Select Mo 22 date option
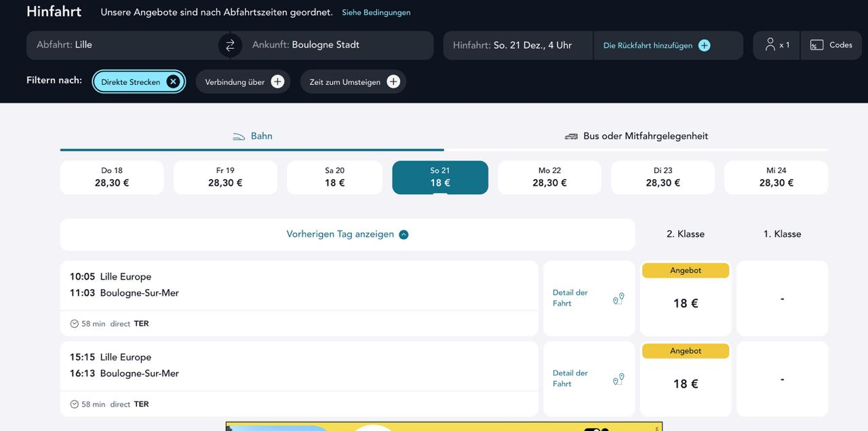The width and height of the screenshot is (868, 431). 549,177
